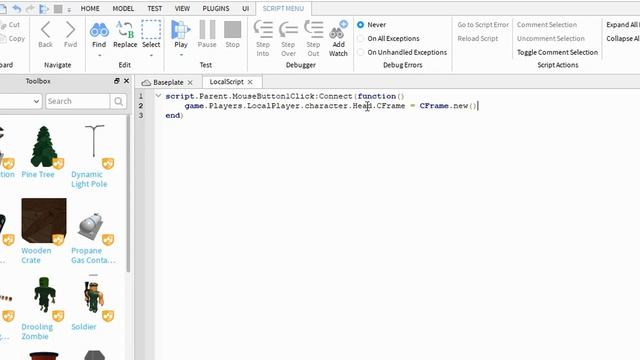Screen dimensions: 640x360
Task: Close the Baseplate tab
Action: (190, 82)
